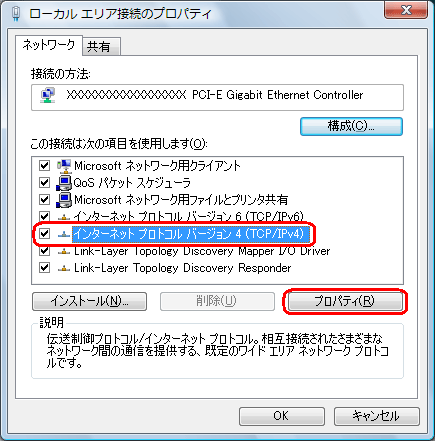Click the title bar network connection icon
This screenshot has width=435, height=441.
[16, 14]
